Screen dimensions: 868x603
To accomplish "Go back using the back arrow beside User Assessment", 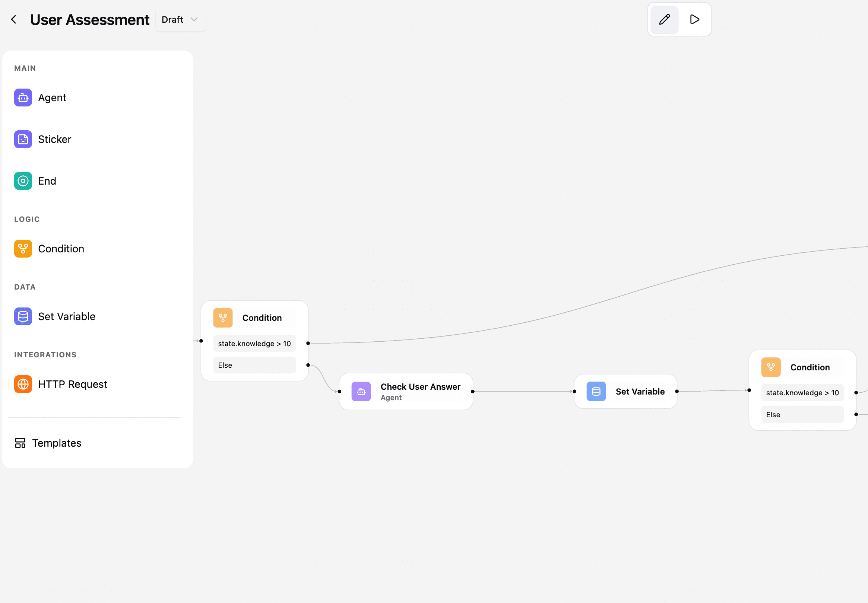I will pos(14,19).
